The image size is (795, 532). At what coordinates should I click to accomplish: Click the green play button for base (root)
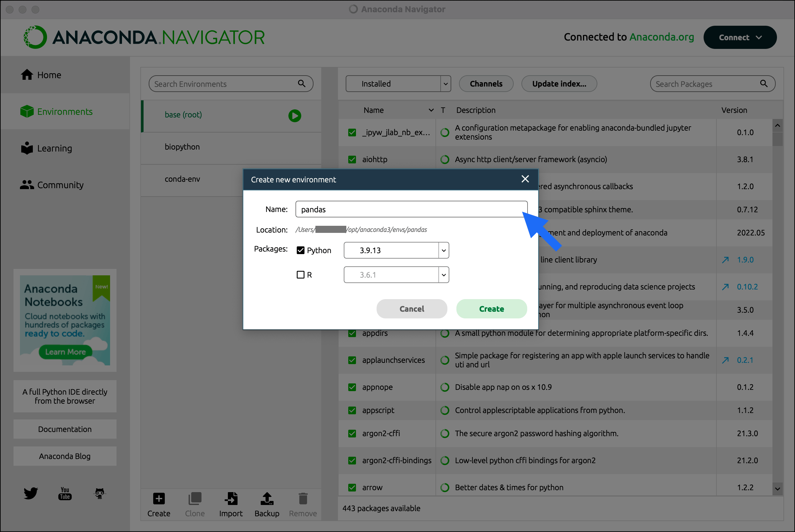click(x=295, y=116)
